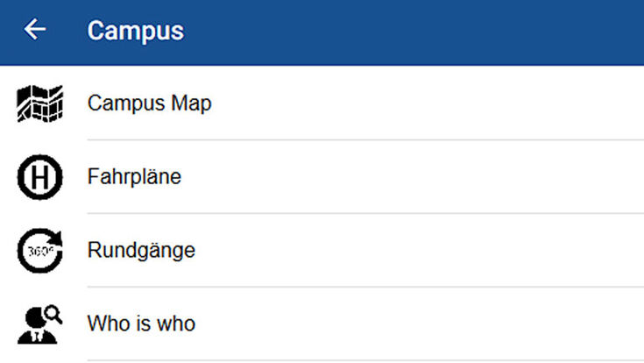Click empty area of blue header bar
This screenshot has width=644, height=363.
point(411,32)
